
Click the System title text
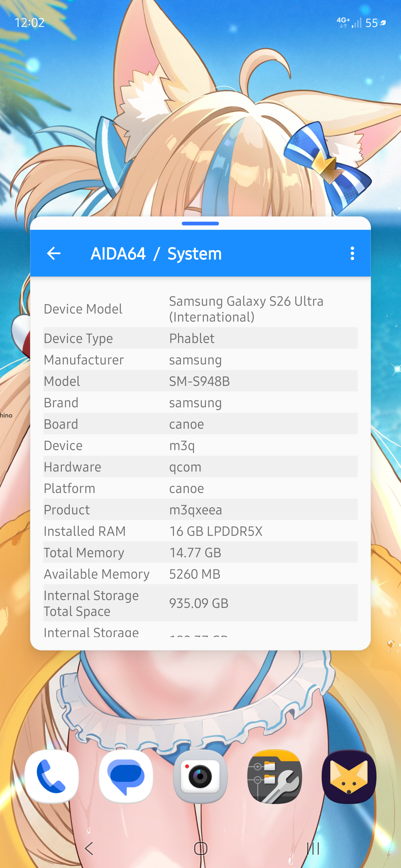(195, 254)
